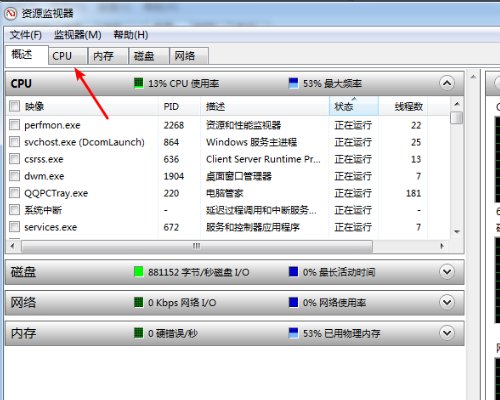Click the PID value 2268

coord(174,125)
